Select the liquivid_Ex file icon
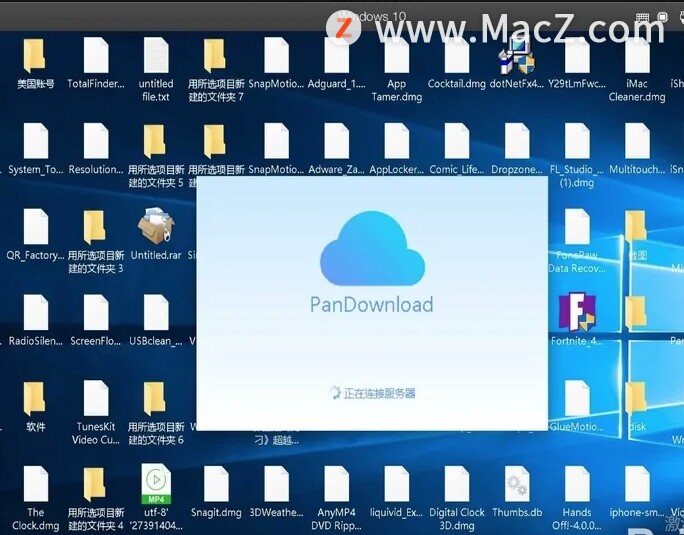Image resolution: width=684 pixels, height=535 pixels. point(397,484)
